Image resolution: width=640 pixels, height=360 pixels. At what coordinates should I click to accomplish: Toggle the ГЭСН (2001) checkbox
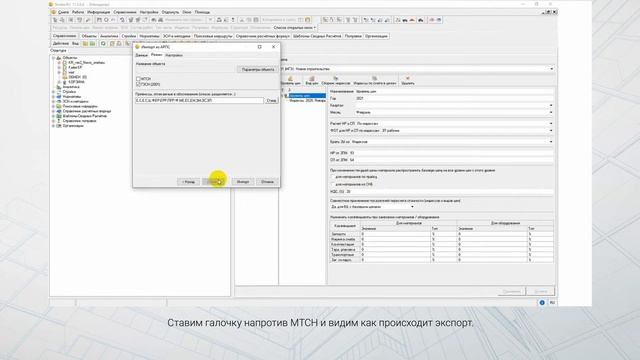pos(138,84)
